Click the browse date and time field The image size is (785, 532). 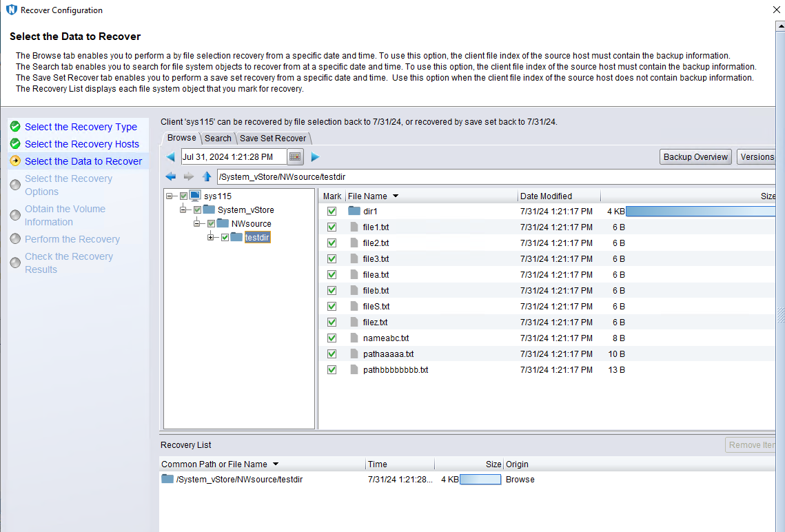[234, 157]
